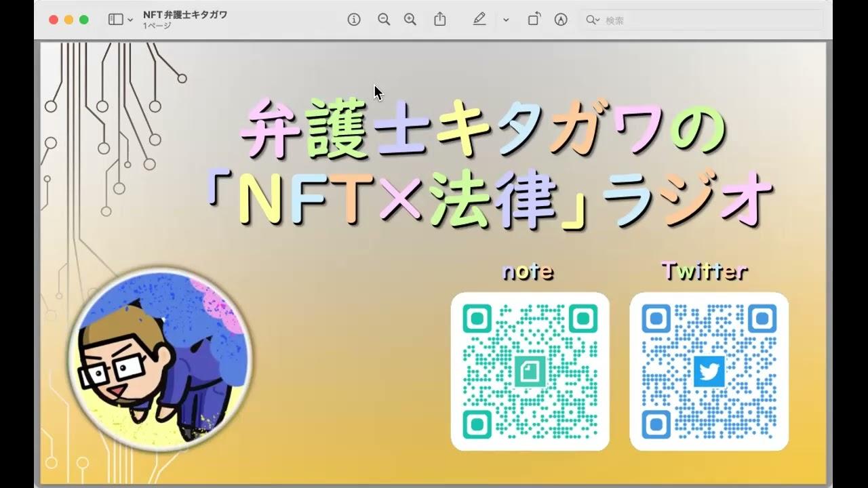Click the 1ページ page count label
The height and width of the screenshot is (488, 868).
click(x=157, y=26)
